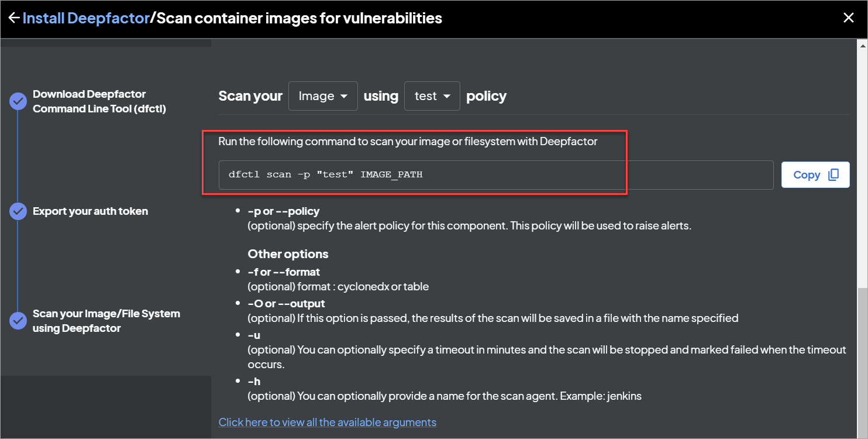868x439 pixels.
Task: Click the 'Run the following command' instruction text
Action: coord(408,141)
